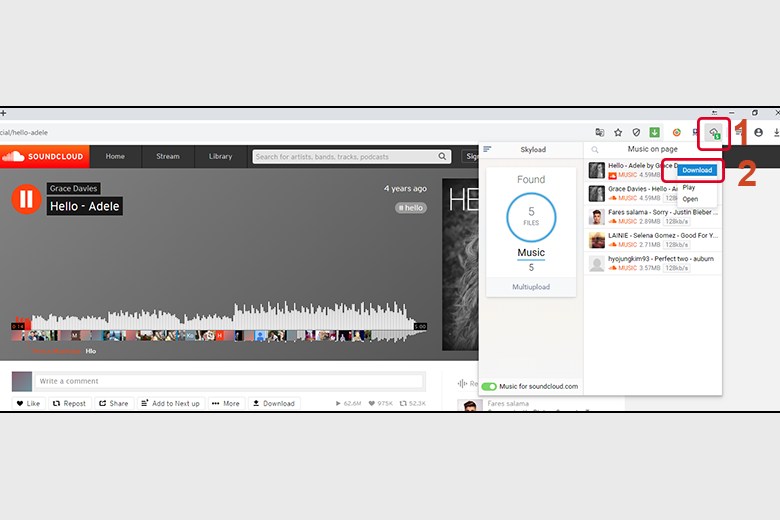
Task: Click the 62.6M plays count
Action: (348, 404)
